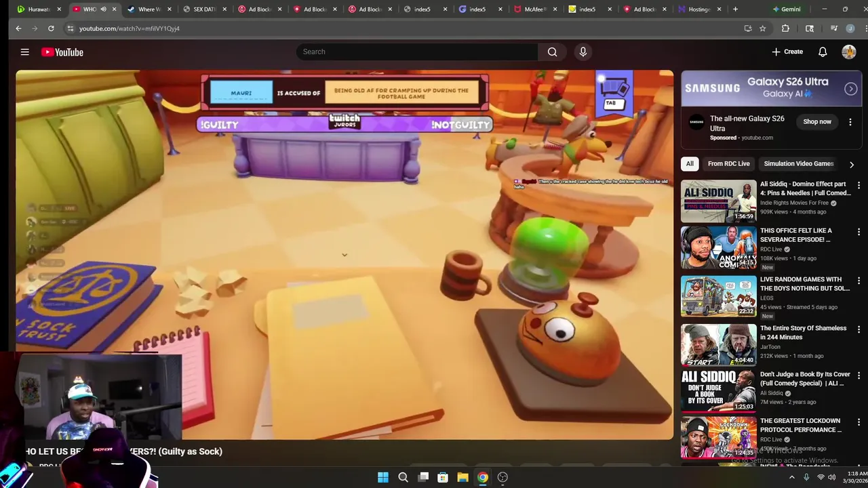Select the Simulation Video Games chip

[798, 163]
